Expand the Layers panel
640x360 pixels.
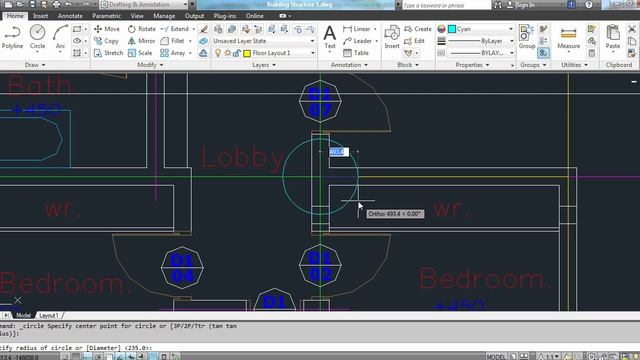264,65
